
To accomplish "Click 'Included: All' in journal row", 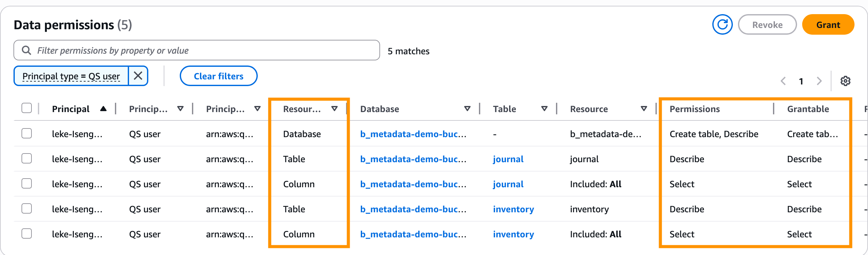I will click(596, 184).
